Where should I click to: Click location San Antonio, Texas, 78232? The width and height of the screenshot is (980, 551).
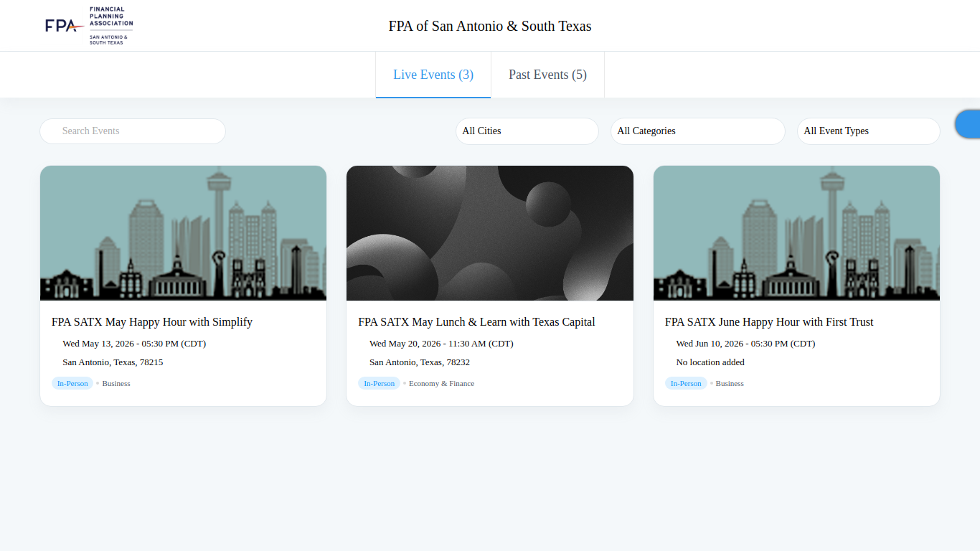(420, 362)
